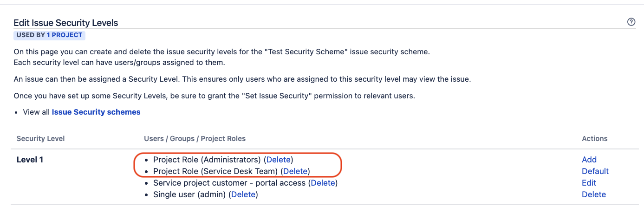Click the USED BY lozenge label

pos(31,35)
